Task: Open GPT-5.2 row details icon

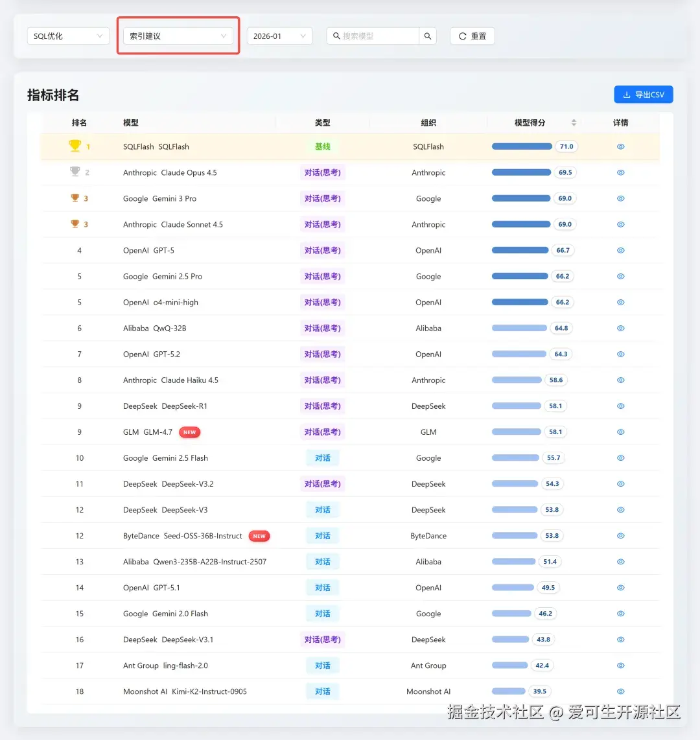Action: click(620, 354)
